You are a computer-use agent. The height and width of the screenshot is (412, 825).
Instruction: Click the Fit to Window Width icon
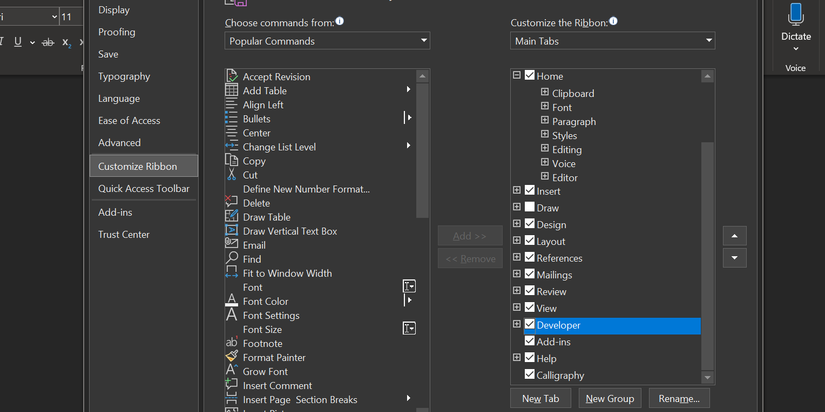tap(232, 273)
